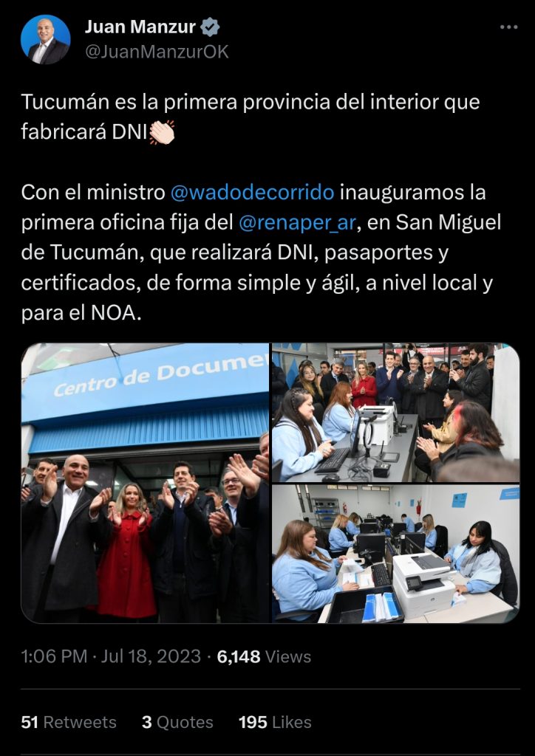
Task: Open the photo of officials applauding indoors
Action: point(395,412)
